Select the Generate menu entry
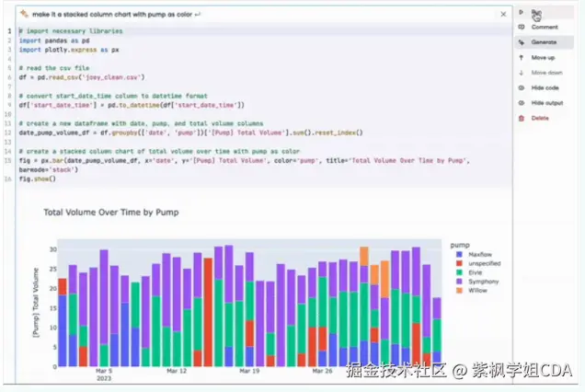This screenshot has height=392, width=585. (544, 42)
